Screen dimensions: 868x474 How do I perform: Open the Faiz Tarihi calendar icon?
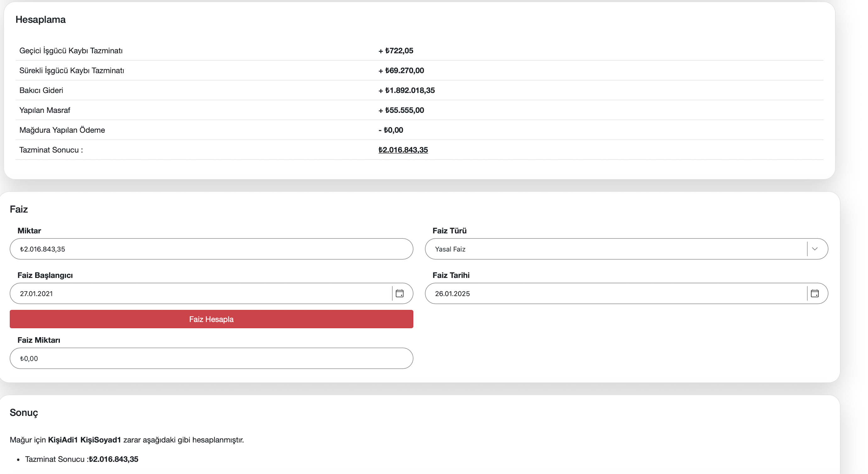pyautogui.click(x=815, y=293)
